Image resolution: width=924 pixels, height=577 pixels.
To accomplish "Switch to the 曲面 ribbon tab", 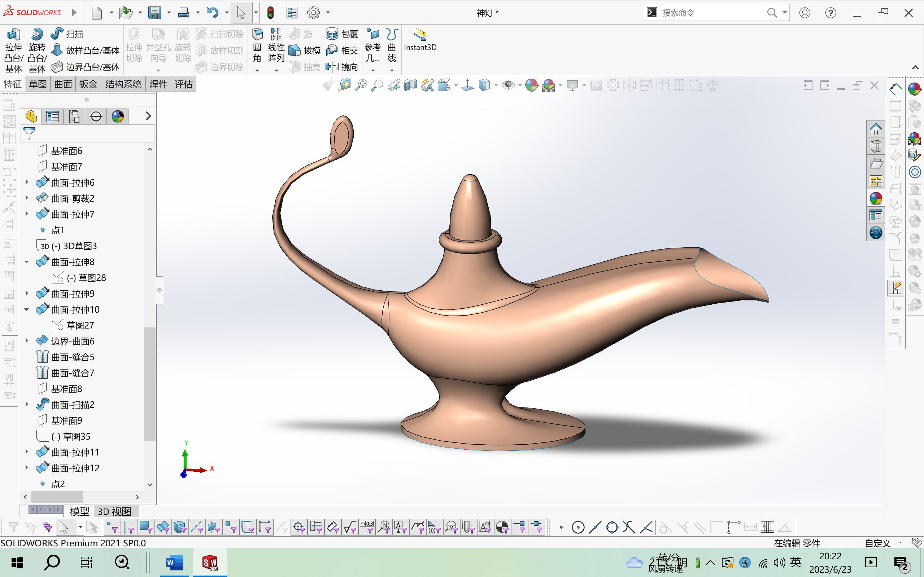I will click(63, 84).
